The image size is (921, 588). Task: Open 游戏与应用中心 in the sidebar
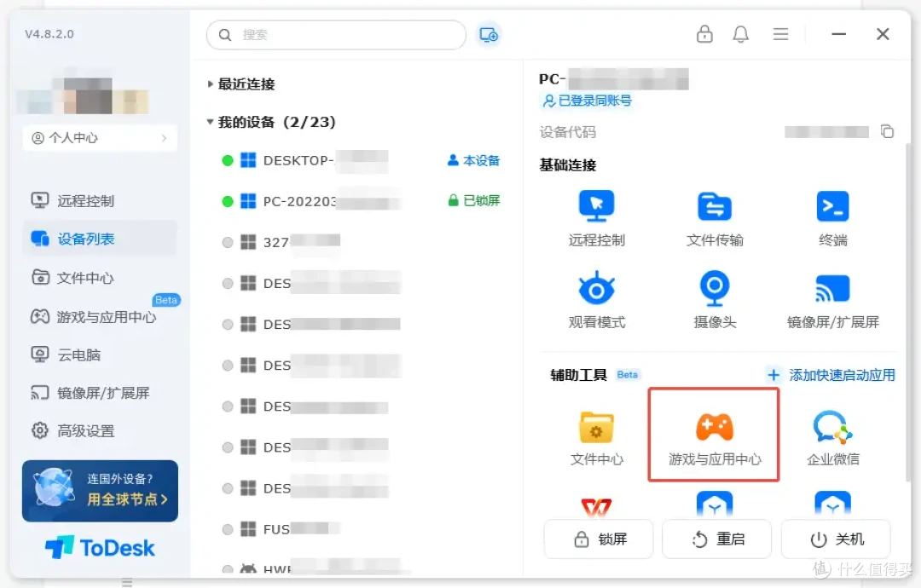(x=99, y=317)
